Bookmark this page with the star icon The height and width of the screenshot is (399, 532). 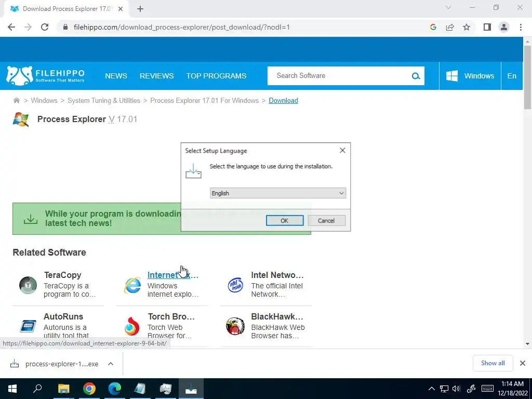pos(467,27)
